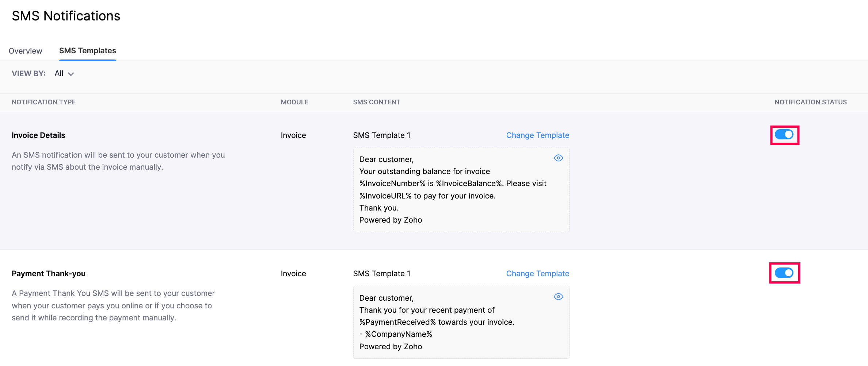Select SMS Template 1 under Invoice Details
868x366 pixels.
[381, 135]
